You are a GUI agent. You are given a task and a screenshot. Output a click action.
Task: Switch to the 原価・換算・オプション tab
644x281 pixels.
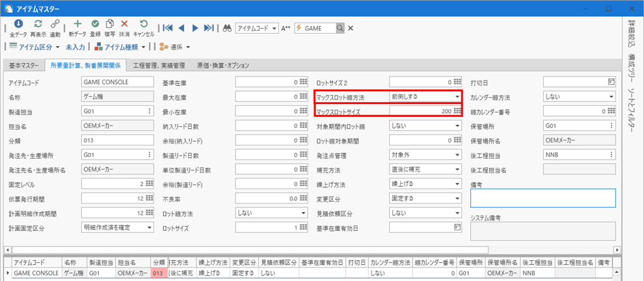click(x=222, y=65)
